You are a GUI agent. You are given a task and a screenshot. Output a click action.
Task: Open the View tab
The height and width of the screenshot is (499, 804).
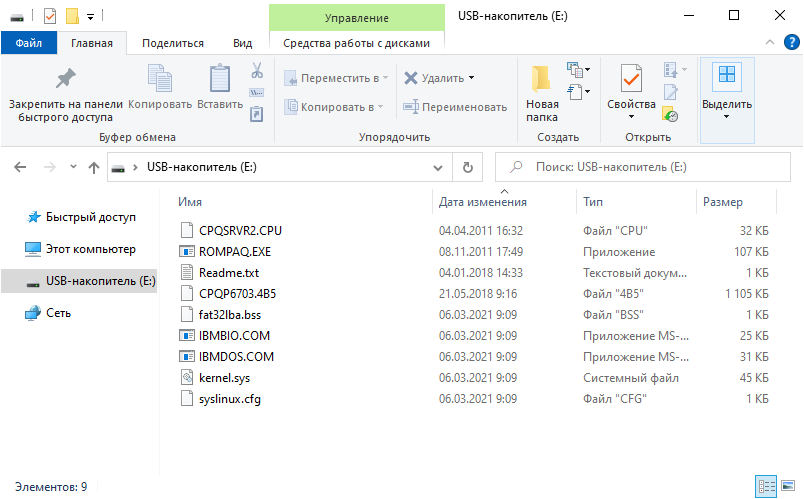point(243,43)
